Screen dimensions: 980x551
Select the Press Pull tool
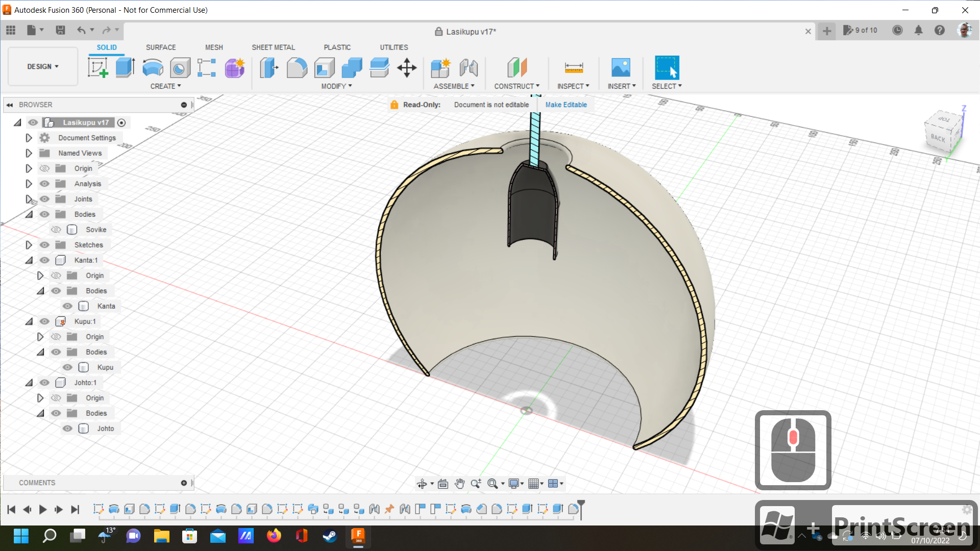coord(269,67)
